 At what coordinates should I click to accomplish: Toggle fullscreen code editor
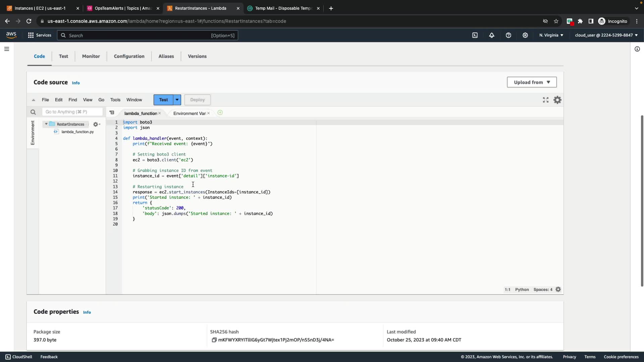(546, 100)
